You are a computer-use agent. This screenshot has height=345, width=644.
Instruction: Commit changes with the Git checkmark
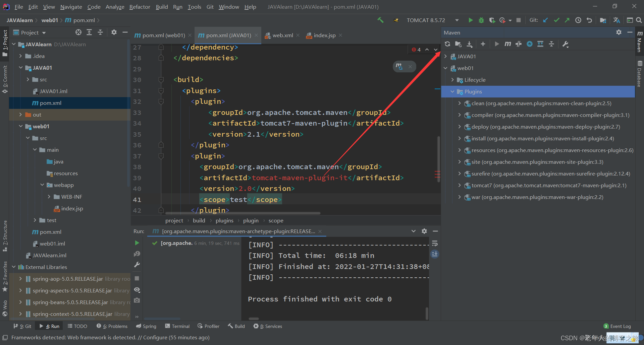point(556,20)
